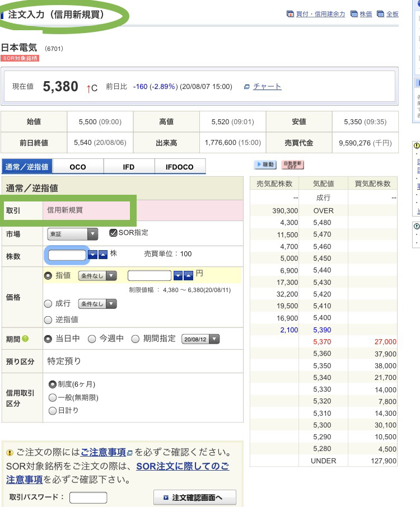Image resolution: width=420 pixels, height=507 pixels.
Task: Decrease price with down arrow
Action: (178, 275)
